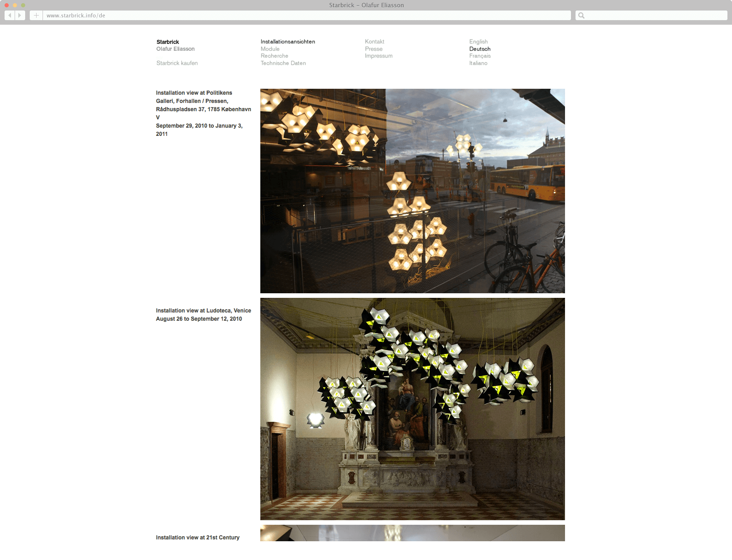Open the partially visible 21st Century photo
Viewport: 732px width, 560px height.
[412, 533]
